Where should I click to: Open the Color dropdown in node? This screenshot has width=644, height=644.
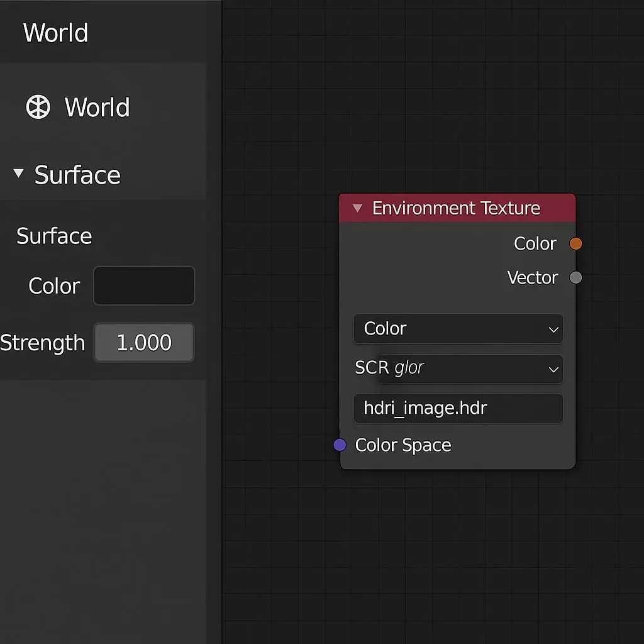click(x=458, y=329)
